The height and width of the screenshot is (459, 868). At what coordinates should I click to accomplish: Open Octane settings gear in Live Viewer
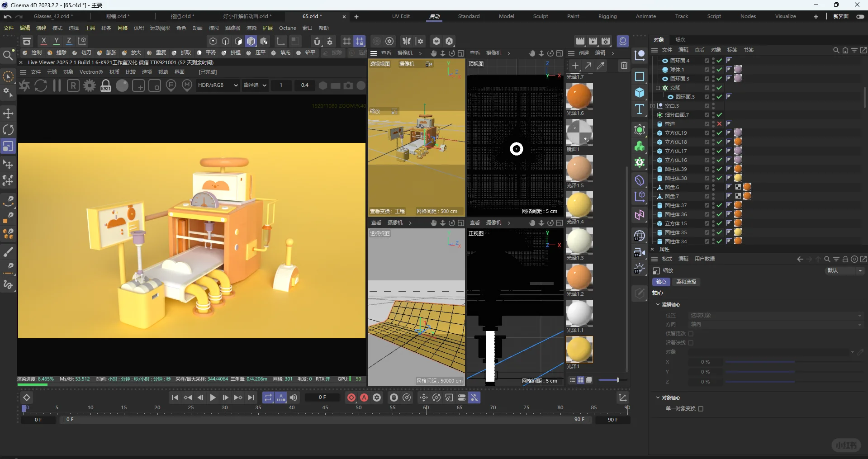(x=90, y=85)
